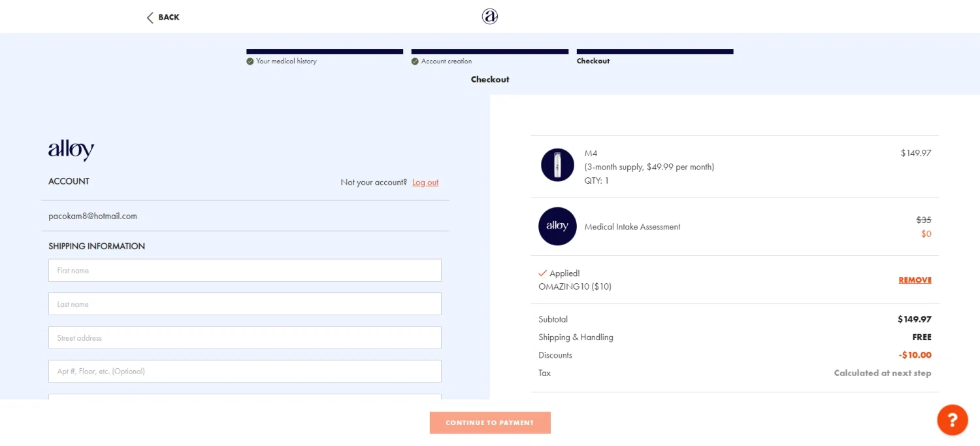Click the struck-through $35 price
This screenshot has height=446, width=980.
[x=924, y=220]
